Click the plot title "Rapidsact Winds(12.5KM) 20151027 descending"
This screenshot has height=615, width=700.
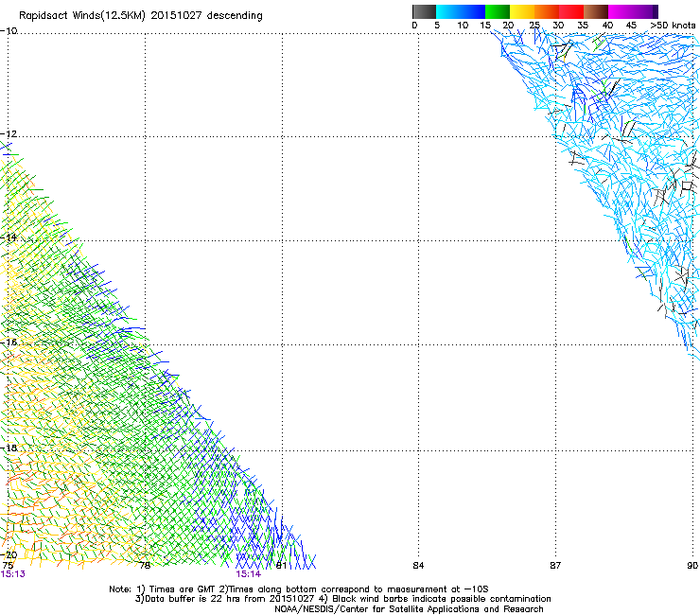(x=141, y=16)
